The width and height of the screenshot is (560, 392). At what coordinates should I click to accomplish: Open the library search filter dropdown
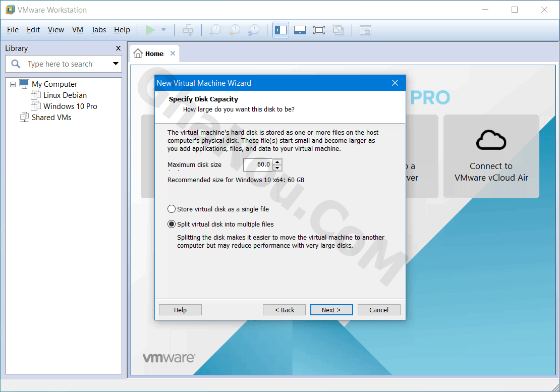[116, 64]
